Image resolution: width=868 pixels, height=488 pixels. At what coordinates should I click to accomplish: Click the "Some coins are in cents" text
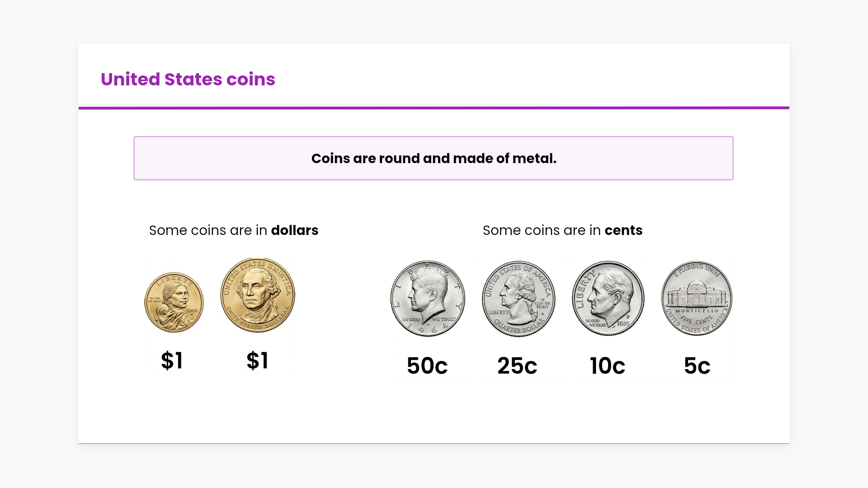(x=562, y=230)
